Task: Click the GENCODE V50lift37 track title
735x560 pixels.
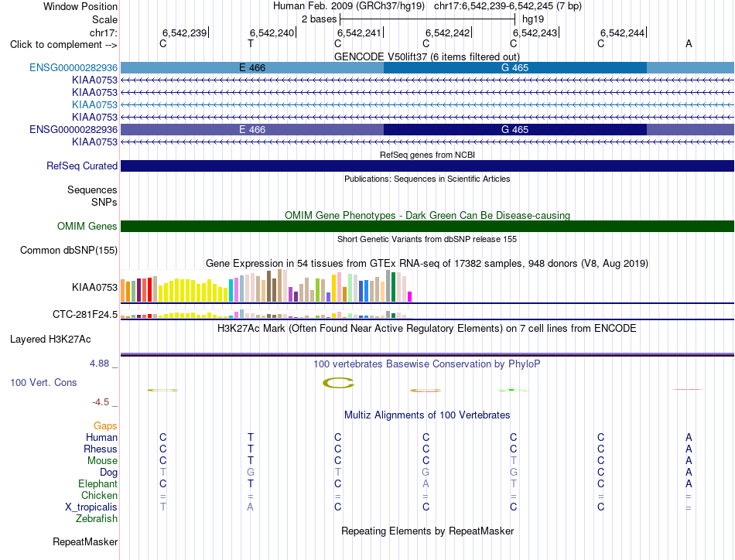Action: [427, 56]
